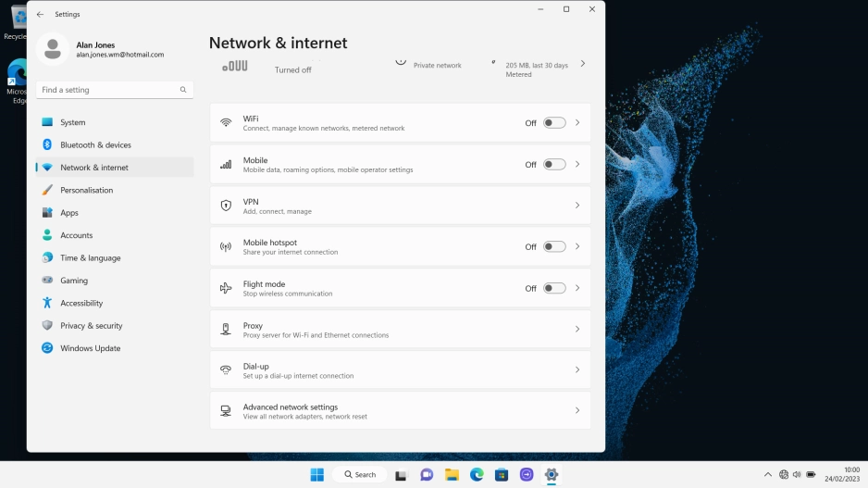Open Microsoft Store from the taskbar
Screen dimensions: 868x488
[502, 474]
